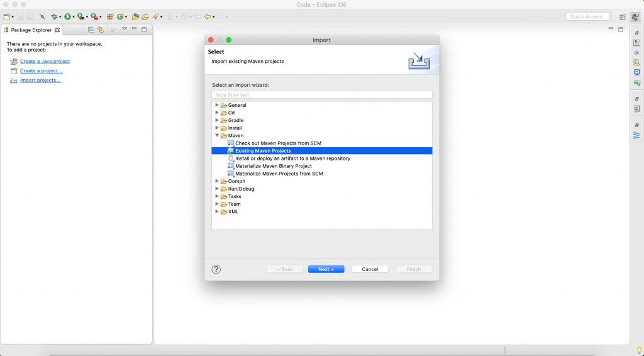Maximize the editor area
This screenshot has height=356, width=644.
[621, 30]
